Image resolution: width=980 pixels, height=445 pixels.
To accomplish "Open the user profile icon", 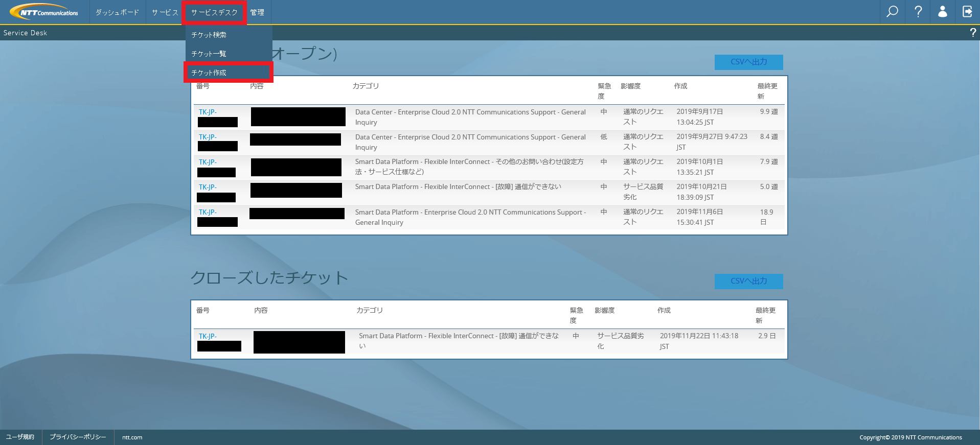I will pyautogui.click(x=943, y=12).
